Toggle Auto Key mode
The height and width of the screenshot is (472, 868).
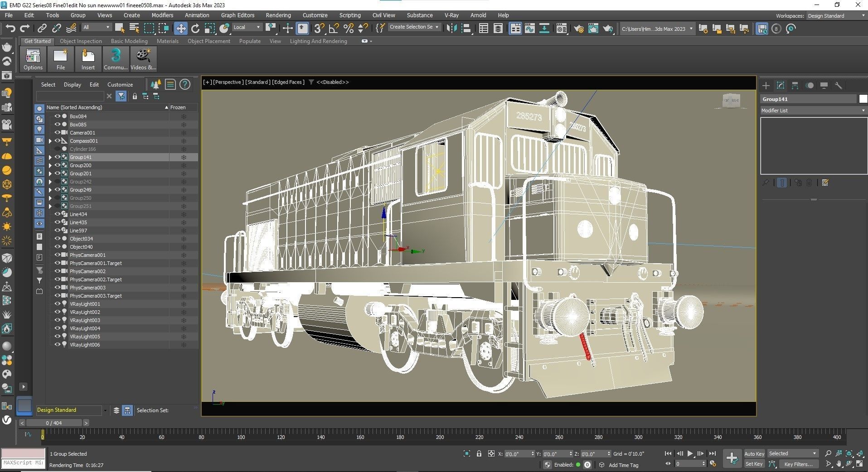[754, 453]
